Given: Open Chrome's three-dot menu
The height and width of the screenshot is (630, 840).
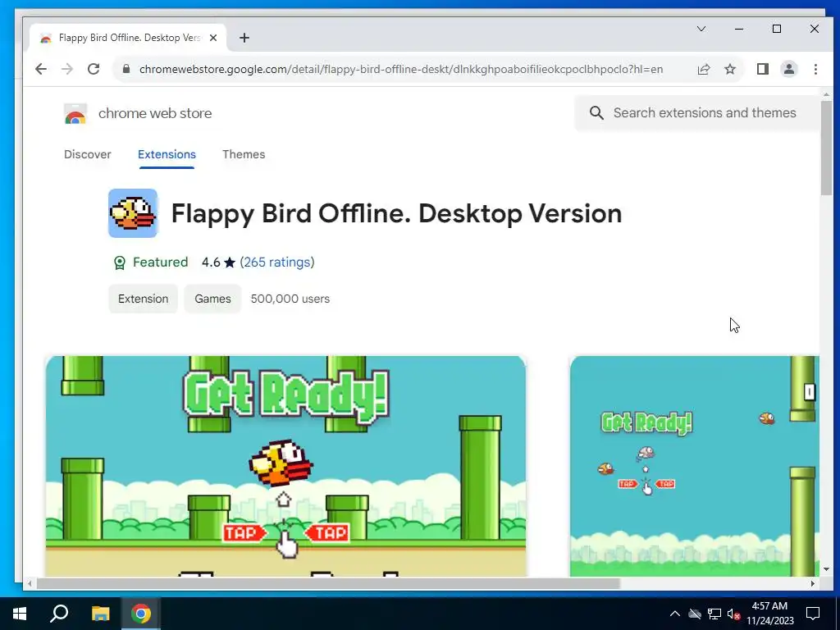Looking at the screenshot, I should 815,69.
